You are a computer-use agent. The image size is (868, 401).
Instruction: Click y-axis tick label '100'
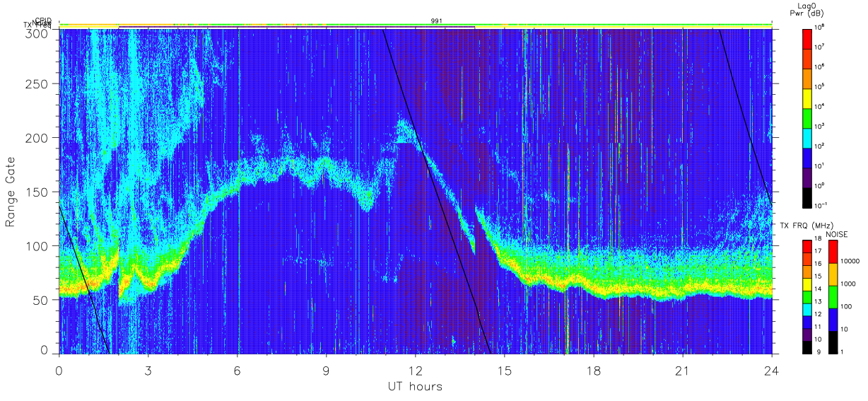[38, 246]
